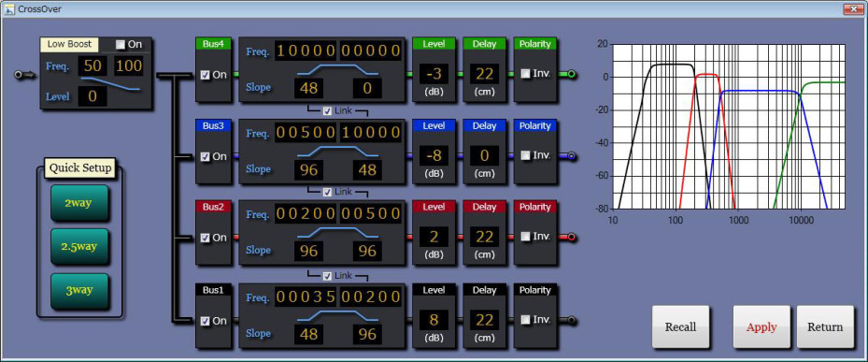Uncheck the Link between Bus2 and Bus1
Viewport: 868px width, 362px height.
point(327,276)
